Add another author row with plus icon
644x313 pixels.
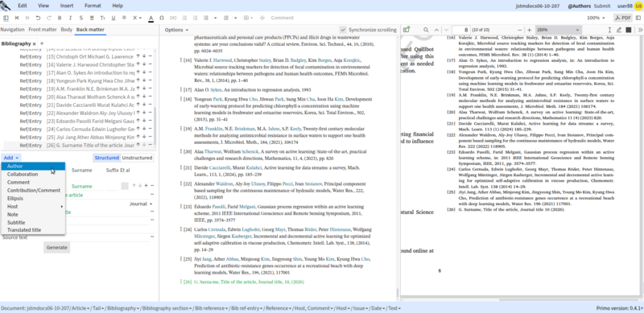[x=147, y=186]
